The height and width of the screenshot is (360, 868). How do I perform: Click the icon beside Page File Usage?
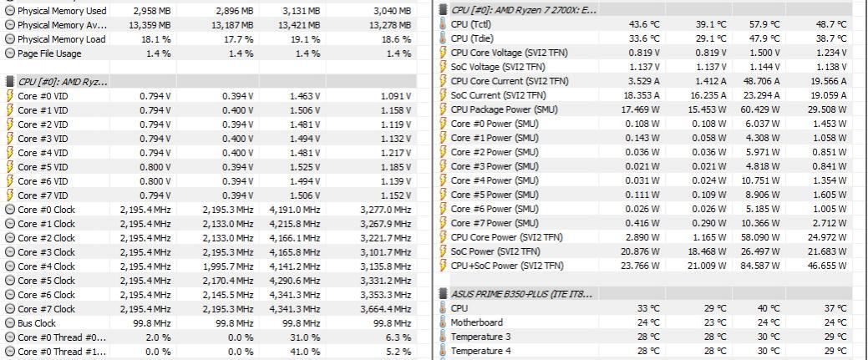[x=10, y=53]
